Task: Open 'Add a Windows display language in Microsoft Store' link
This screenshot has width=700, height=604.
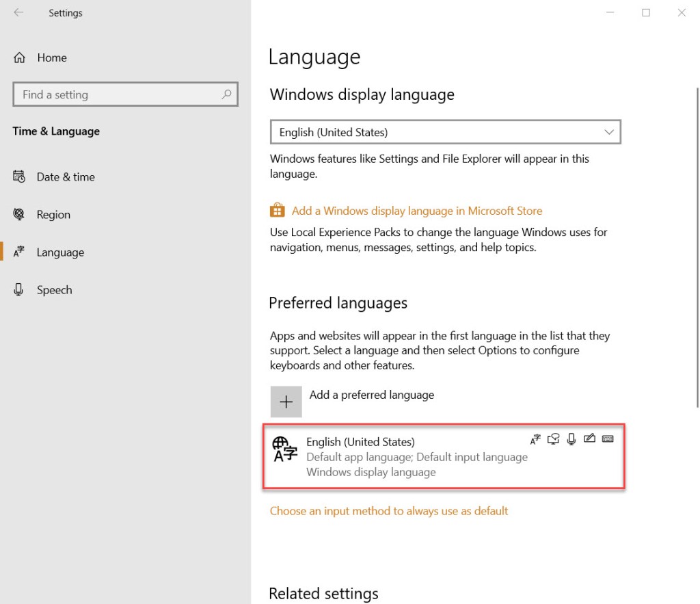Action: pyautogui.click(x=416, y=211)
